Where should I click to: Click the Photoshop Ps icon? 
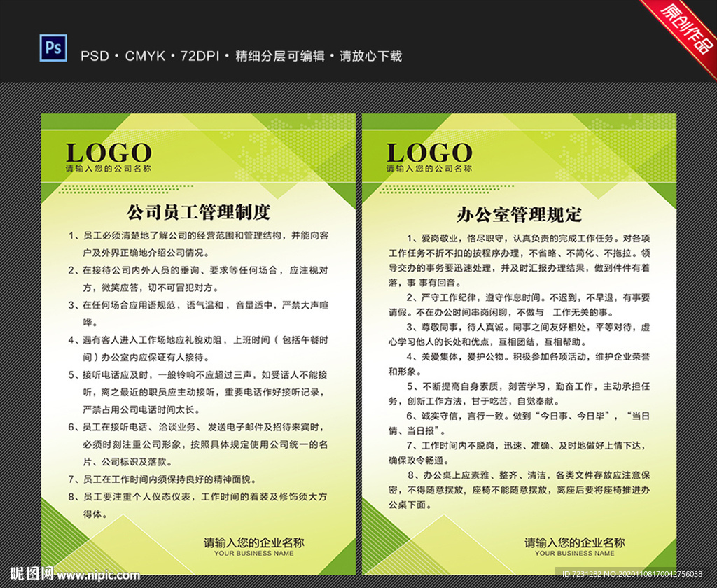point(53,48)
